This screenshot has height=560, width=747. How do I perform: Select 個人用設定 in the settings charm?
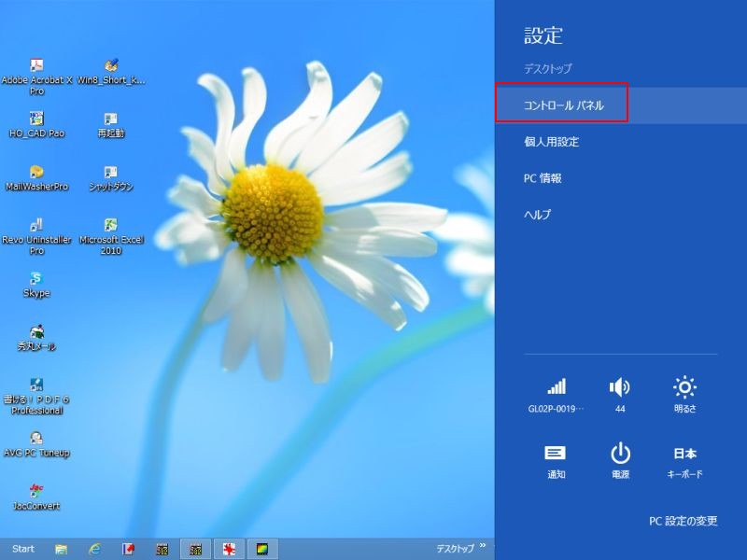552,142
